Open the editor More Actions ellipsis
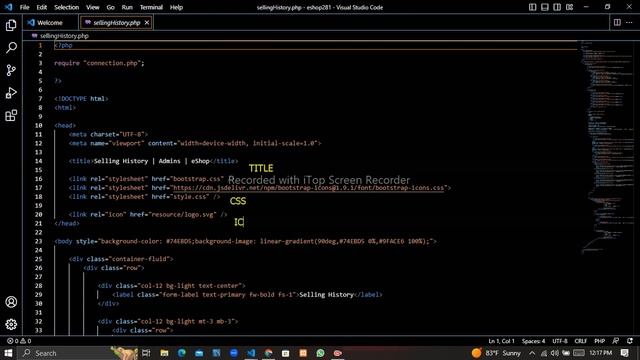 point(629,22)
